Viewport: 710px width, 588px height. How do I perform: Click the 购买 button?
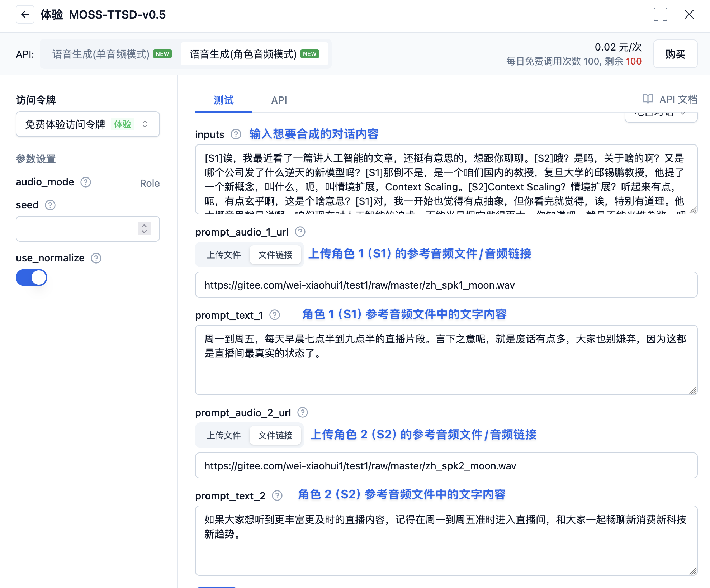click(x=675, y=54)
